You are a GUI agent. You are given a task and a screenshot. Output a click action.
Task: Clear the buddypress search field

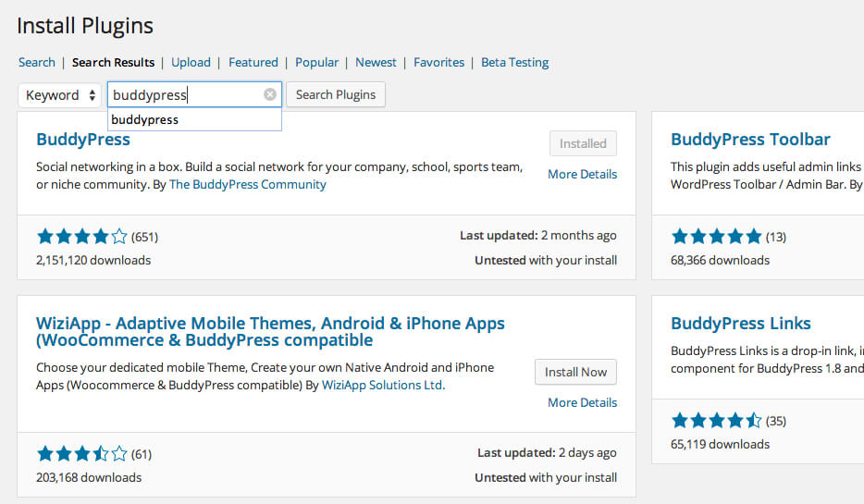coord(269,94)
